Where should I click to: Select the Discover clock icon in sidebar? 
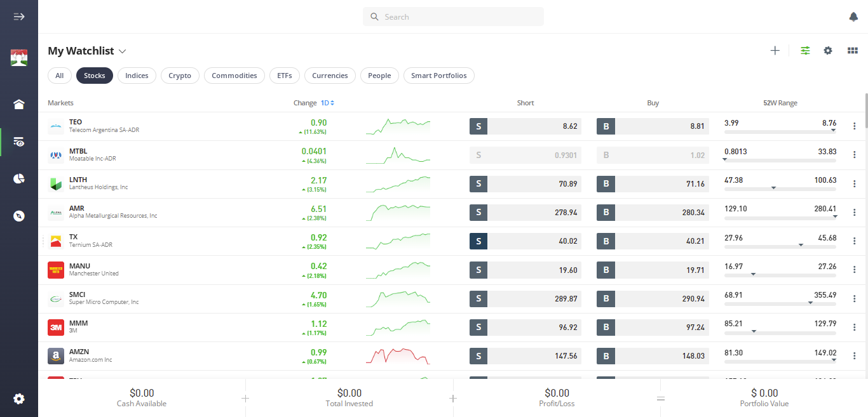click(18, 216)
